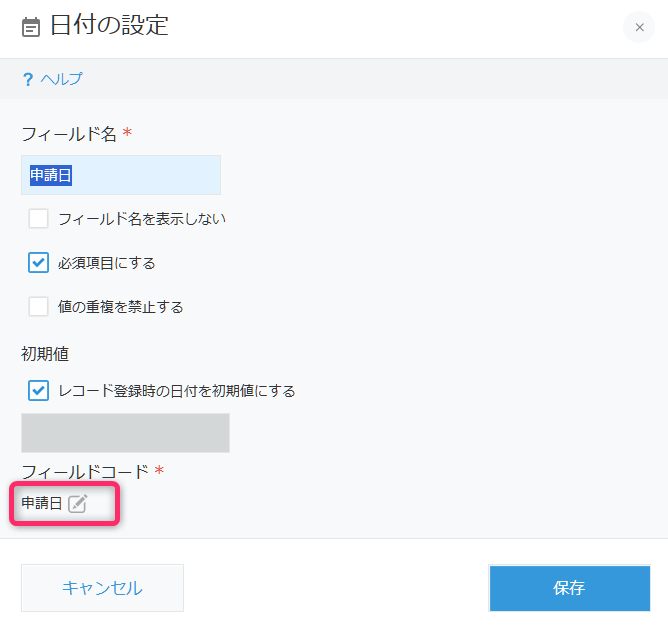Enable the 値の重複を禁止する checkbox
The width and height of the screenshot is (668, 627).
pos(38,306)
